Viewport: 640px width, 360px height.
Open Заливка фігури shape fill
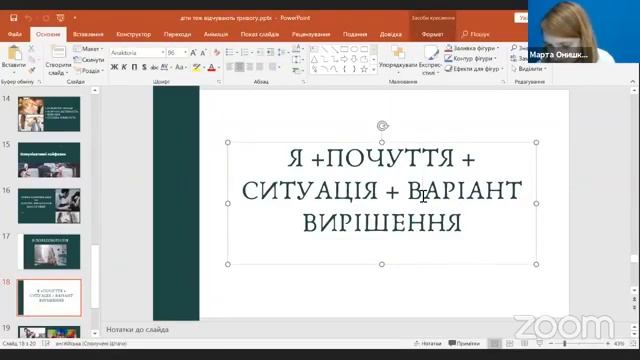coord(472,48)
